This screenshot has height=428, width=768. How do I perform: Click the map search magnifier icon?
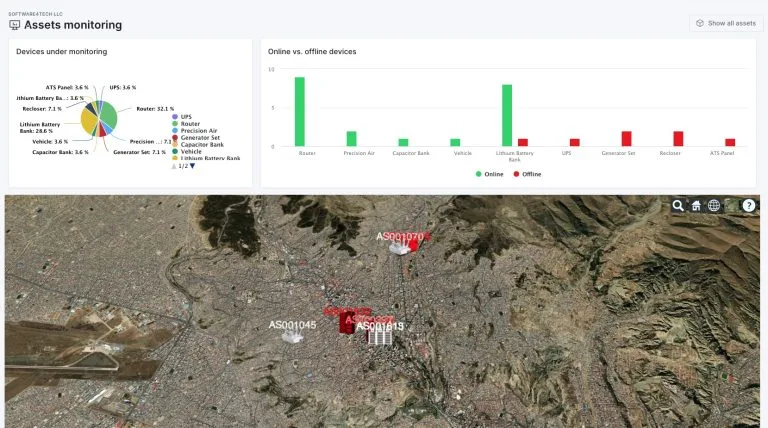click(x=678, y=206)
